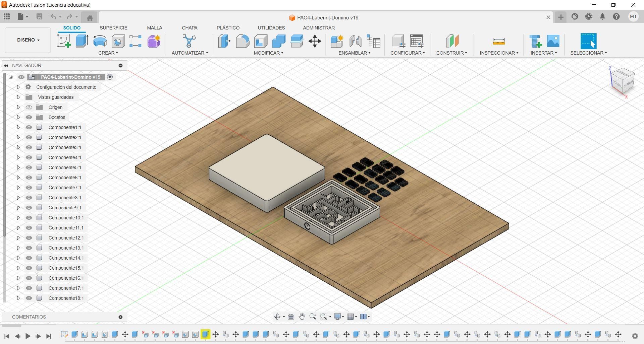
Task: Switch to the ADMINISTRAR tab
Action: point(319,28)
